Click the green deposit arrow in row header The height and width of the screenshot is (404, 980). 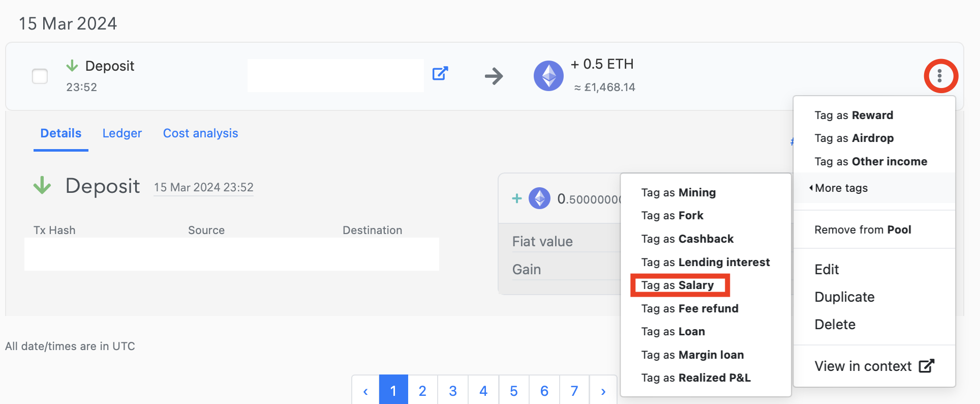pyautogui.click(x=72, y=66)
